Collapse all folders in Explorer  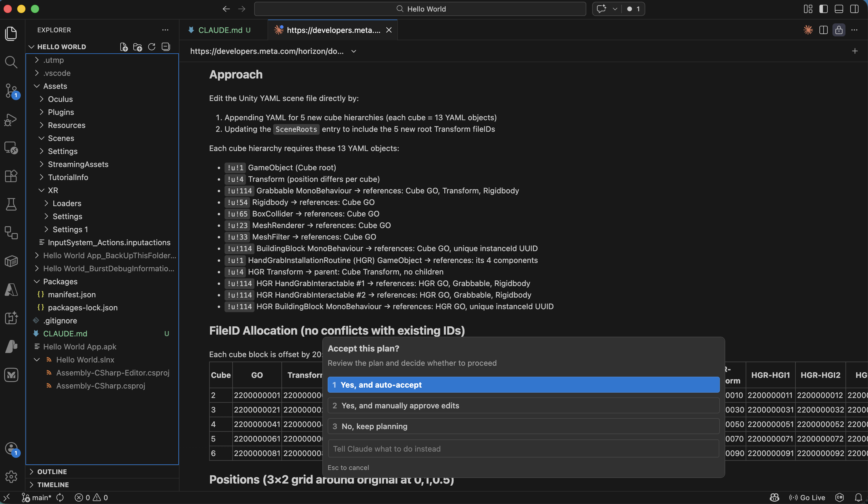(166, 47)
